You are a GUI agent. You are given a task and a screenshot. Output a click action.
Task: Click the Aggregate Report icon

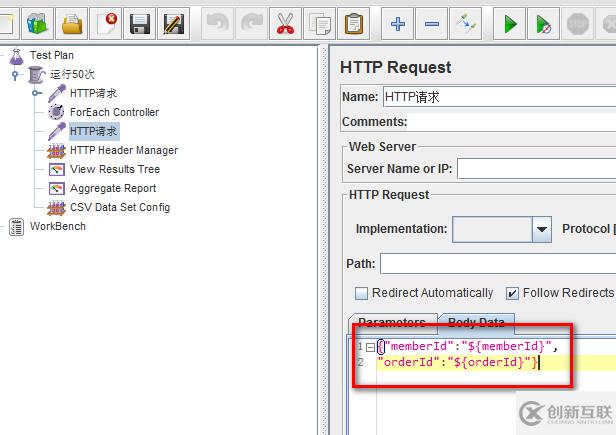click(57, 188)
